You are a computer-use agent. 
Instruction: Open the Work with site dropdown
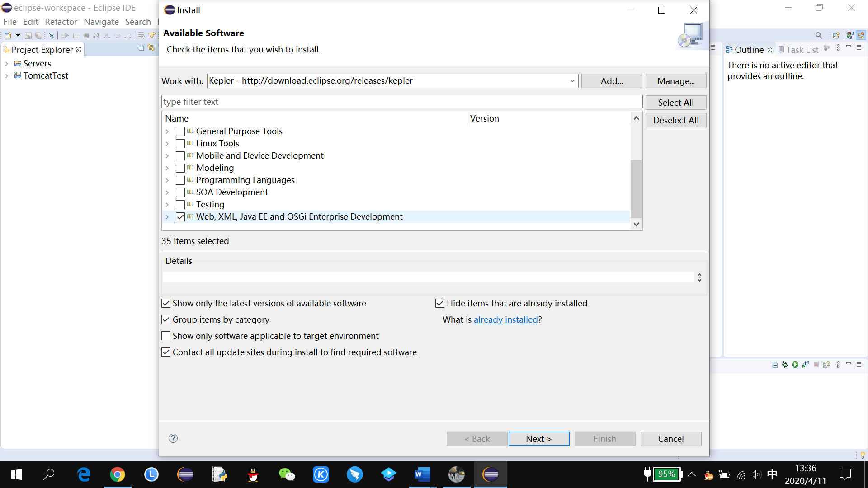[x=572, y=81]
